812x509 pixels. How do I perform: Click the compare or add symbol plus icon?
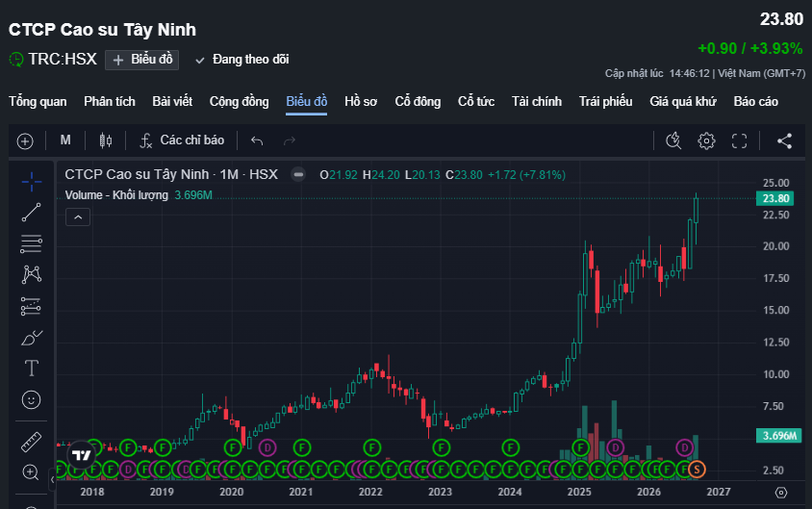click(x=25, y=140)
